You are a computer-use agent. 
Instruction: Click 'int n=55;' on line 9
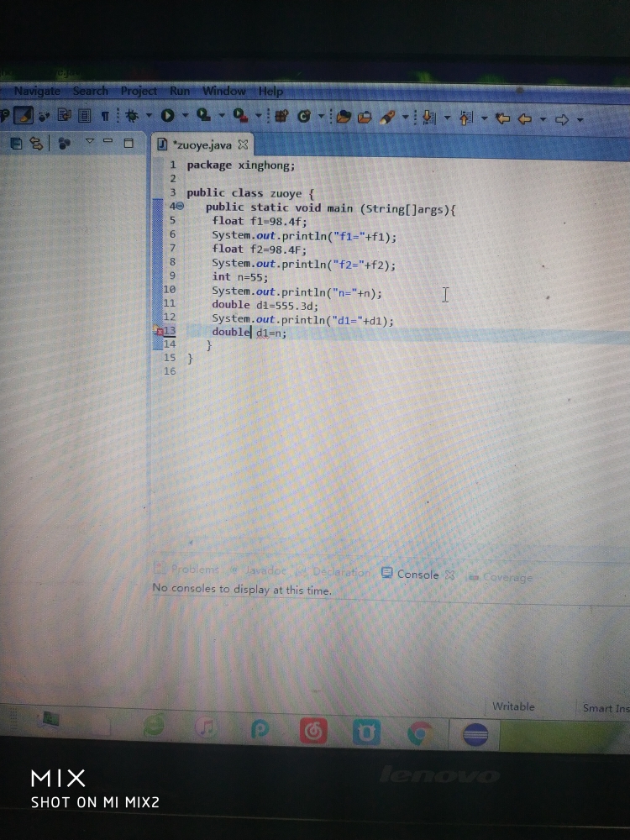[x=239, y=277]
